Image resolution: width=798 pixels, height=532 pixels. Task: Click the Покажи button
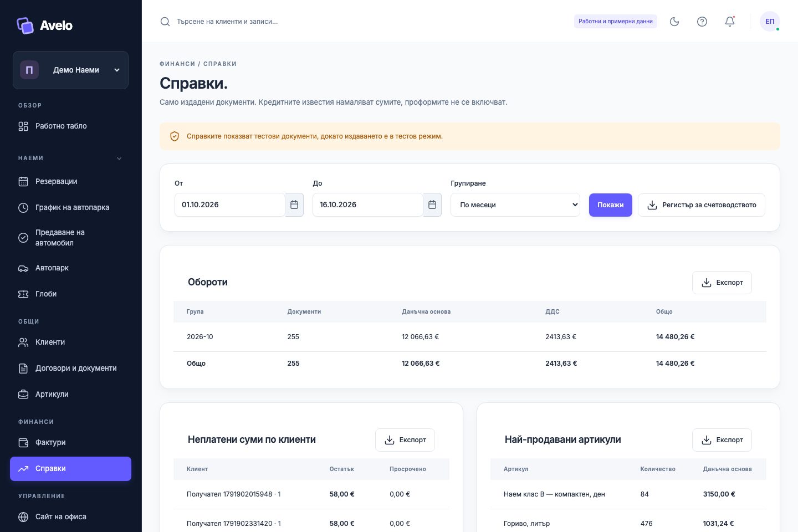point(611,205)
